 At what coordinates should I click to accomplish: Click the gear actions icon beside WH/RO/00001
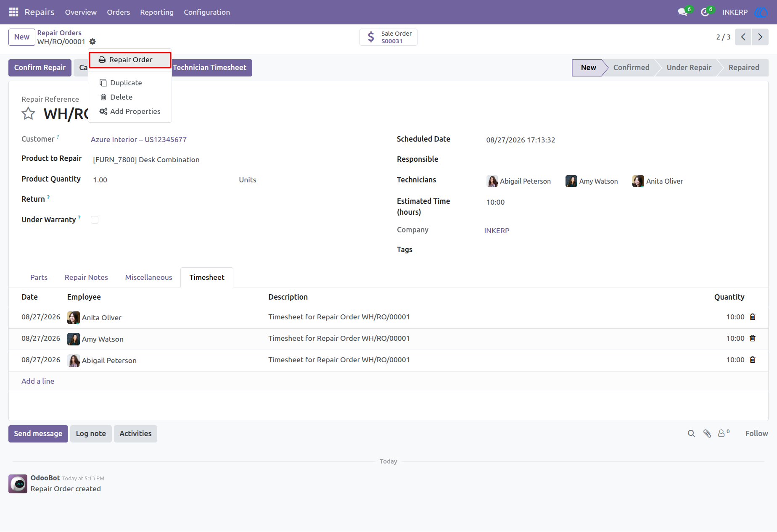click(x=92, y=42)
